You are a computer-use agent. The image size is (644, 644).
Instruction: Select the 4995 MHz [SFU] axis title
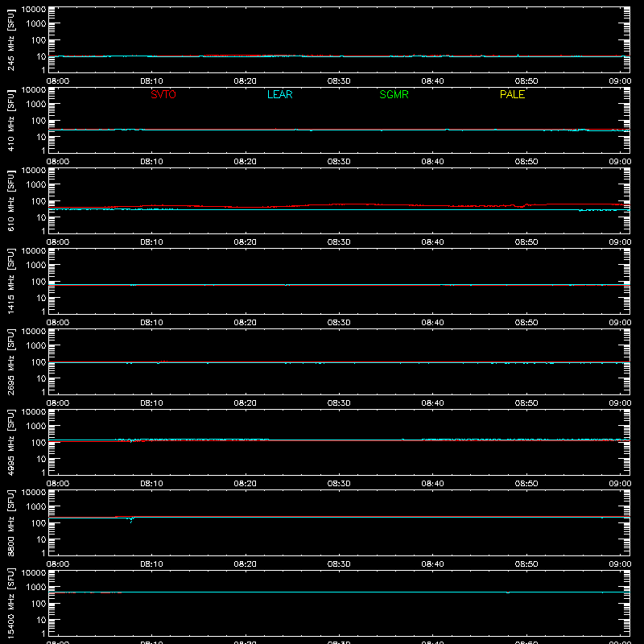pos(11,442)
